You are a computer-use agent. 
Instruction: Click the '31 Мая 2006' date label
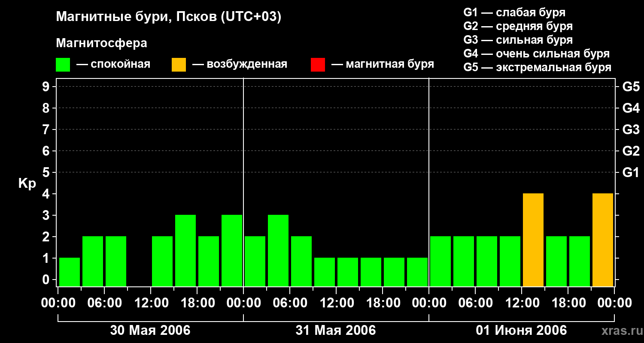[x=336, y=331]
